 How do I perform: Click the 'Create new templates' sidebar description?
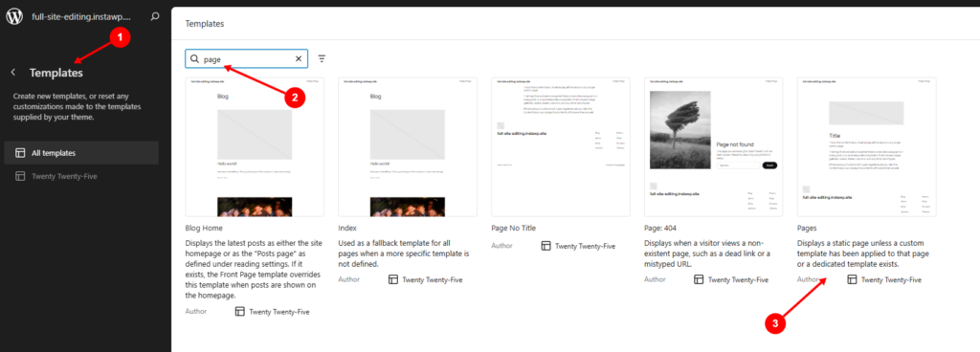(77, 107)
